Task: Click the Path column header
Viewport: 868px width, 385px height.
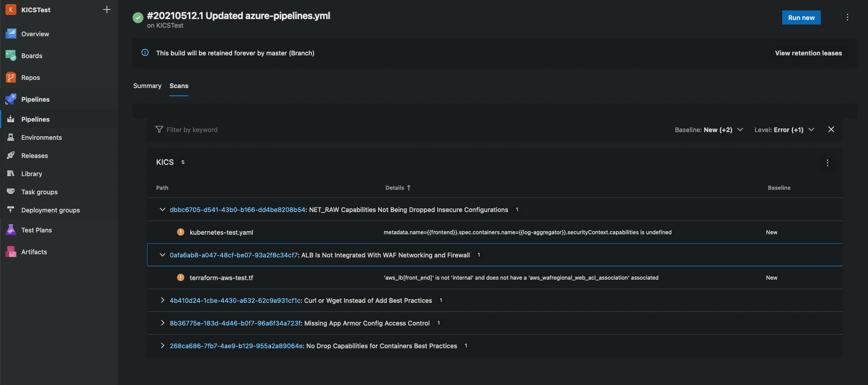Action: (x=162, y=188)
